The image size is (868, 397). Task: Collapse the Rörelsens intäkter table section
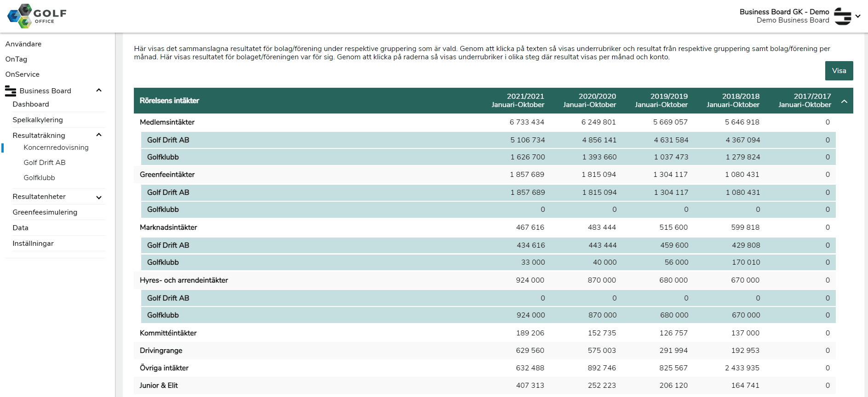[844, 101]
